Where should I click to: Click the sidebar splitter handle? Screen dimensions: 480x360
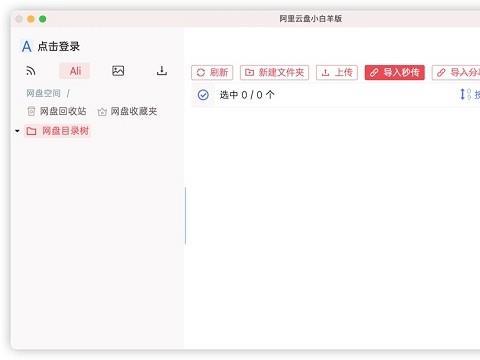click(x=185, y=216)
